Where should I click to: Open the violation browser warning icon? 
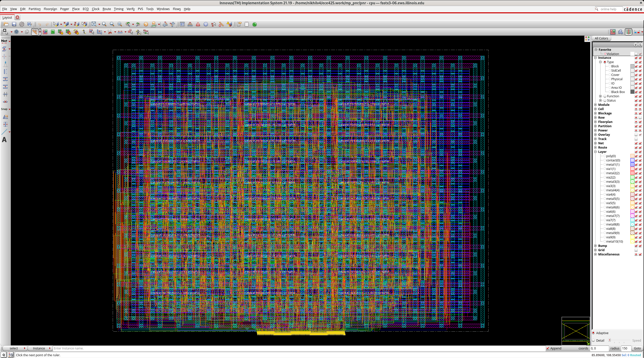[x=198, y=24]
